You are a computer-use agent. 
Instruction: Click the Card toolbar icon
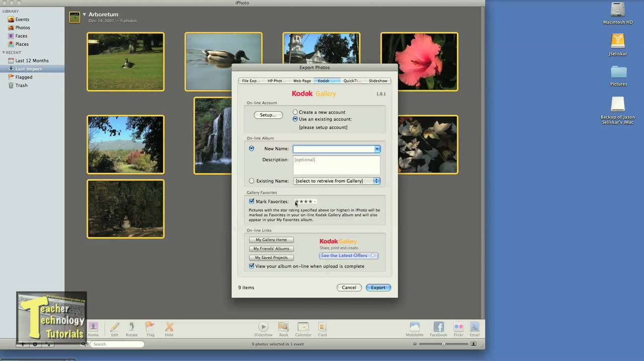pos(322,329)
